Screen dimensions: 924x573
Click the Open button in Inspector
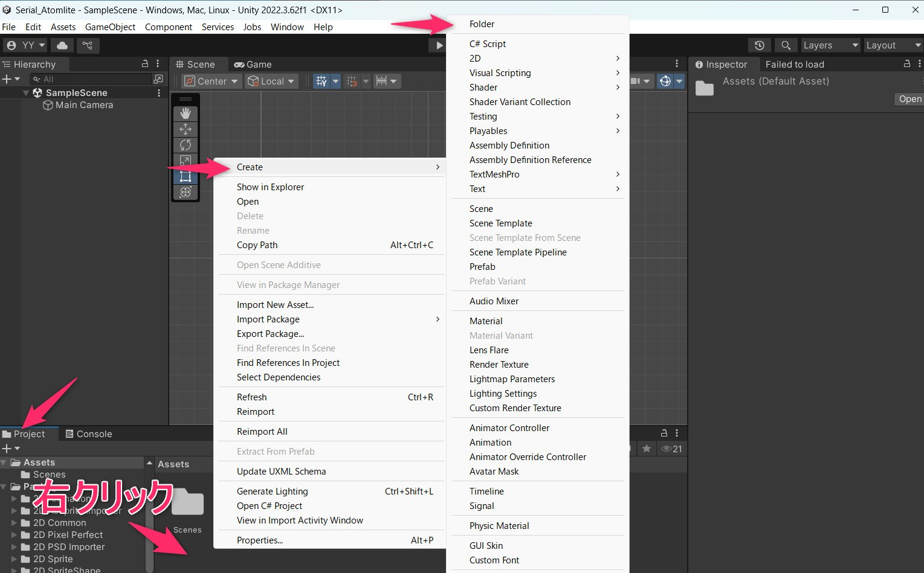[909, 99]
